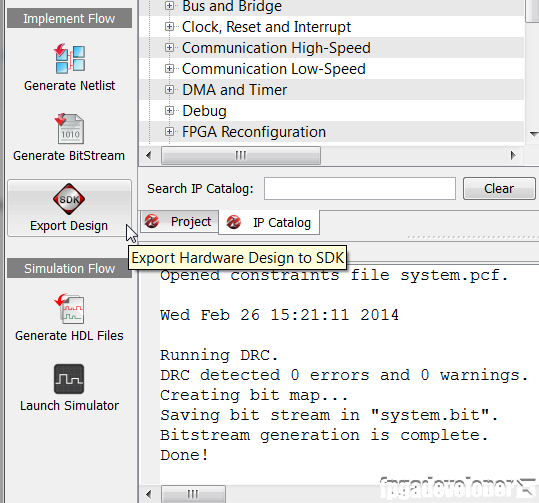Expand FPGA Reconfiguration category

(169, 131)
